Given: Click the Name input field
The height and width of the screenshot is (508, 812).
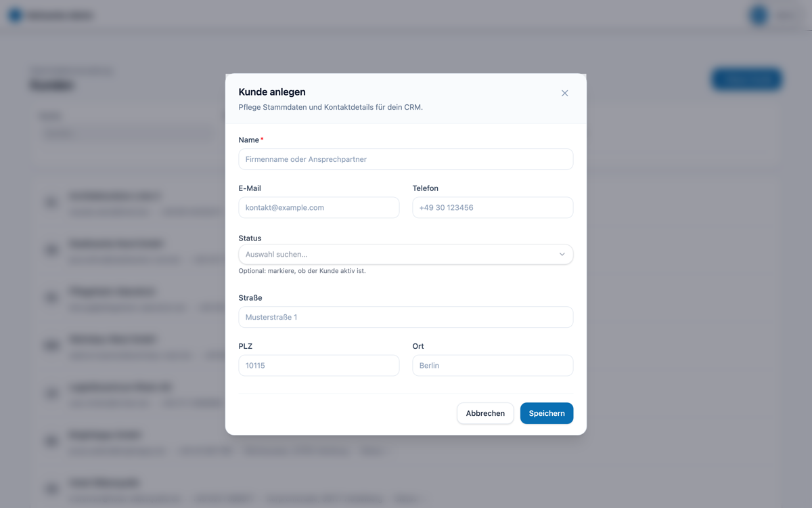Looking at the screenshot, I should [x=406, y=159].
